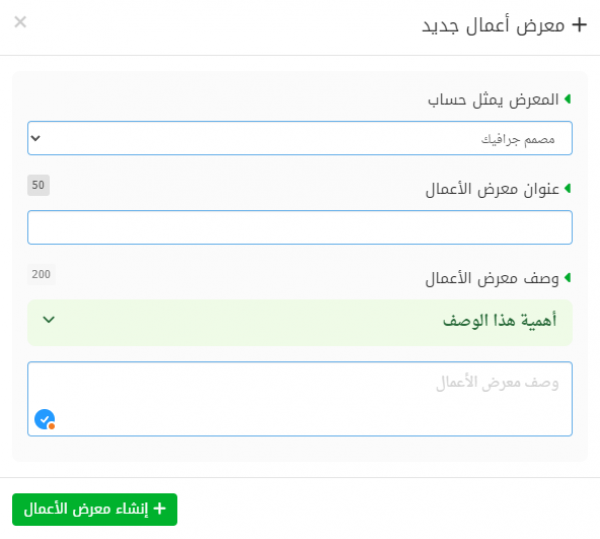Click the إنشاء معرض الأعمال button
Screen dimensions: 600x539
coord(95,509)
